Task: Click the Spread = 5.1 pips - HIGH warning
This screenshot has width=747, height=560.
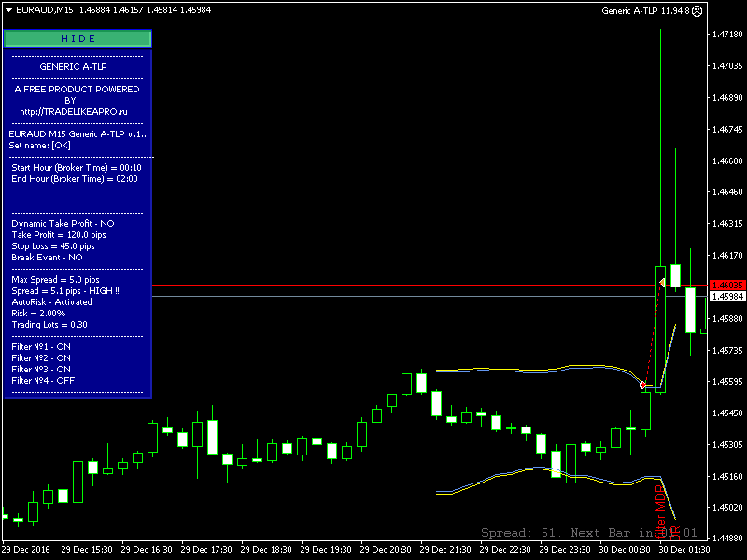Action: click(66, 291)
